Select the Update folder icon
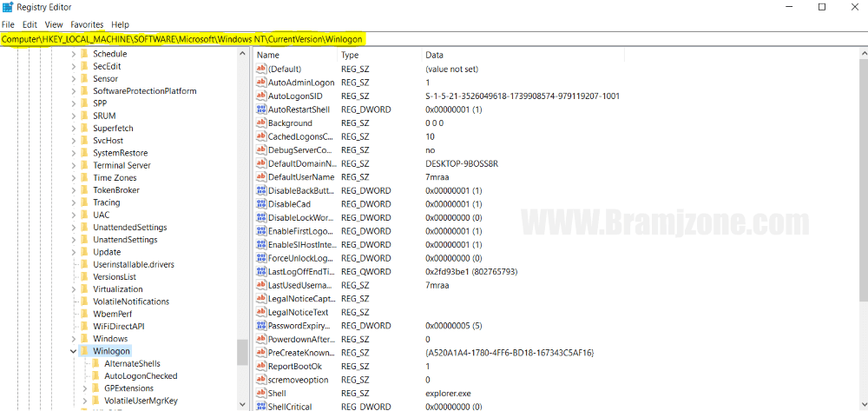Screen dimensions: 868x411 84,252
